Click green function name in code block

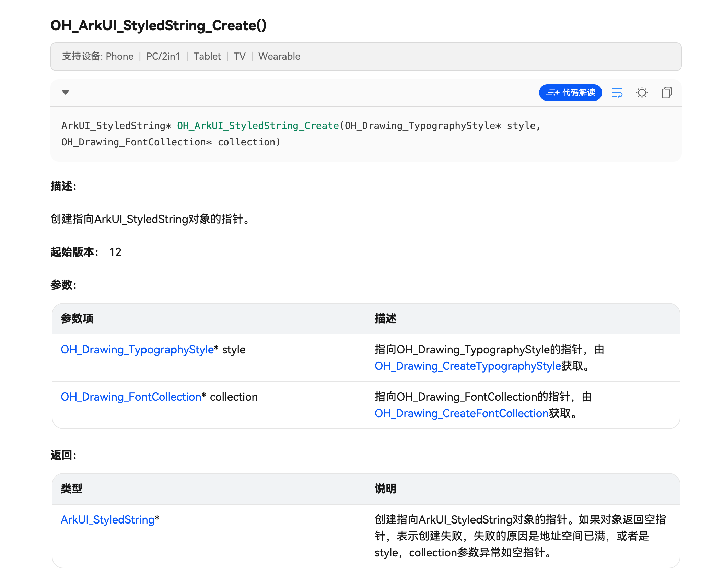(x=258, y=126)
